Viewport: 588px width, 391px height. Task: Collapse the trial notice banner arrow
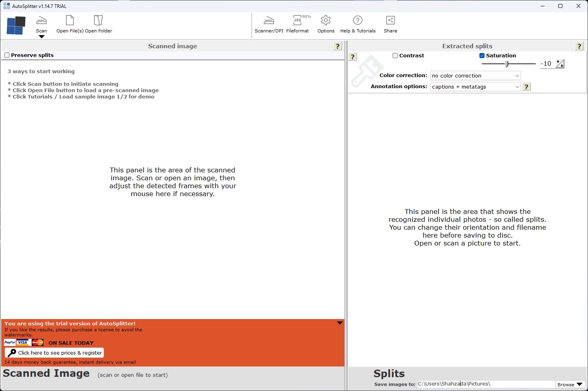pyautogui.click(x=340, y=323)
